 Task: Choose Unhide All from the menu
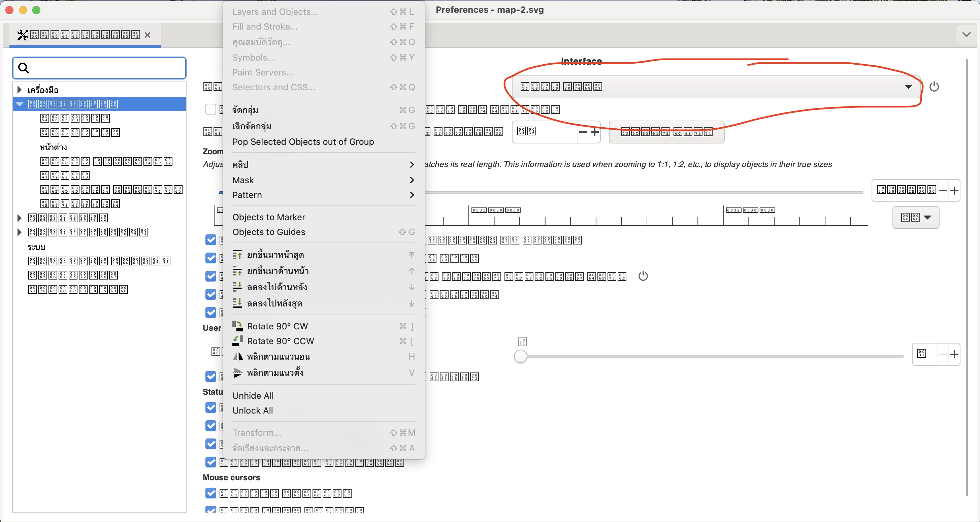point(323,395)
